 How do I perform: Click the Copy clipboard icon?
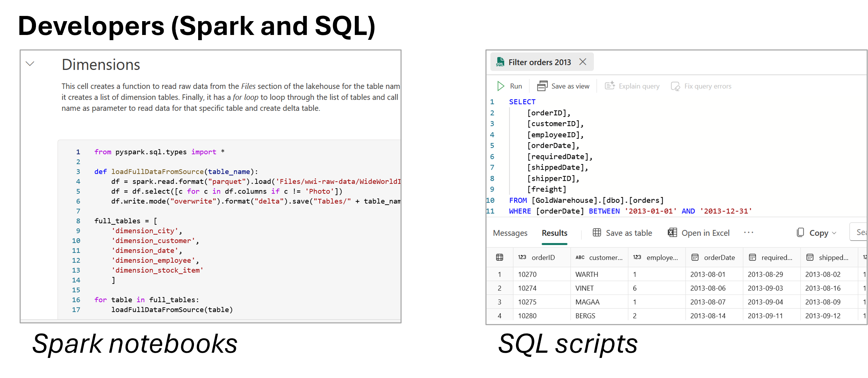(800, 233)
